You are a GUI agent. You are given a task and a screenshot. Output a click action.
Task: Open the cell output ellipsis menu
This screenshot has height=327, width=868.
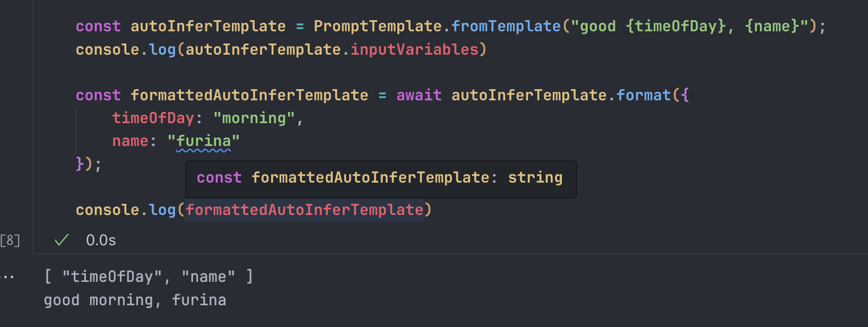pos(7,277)
